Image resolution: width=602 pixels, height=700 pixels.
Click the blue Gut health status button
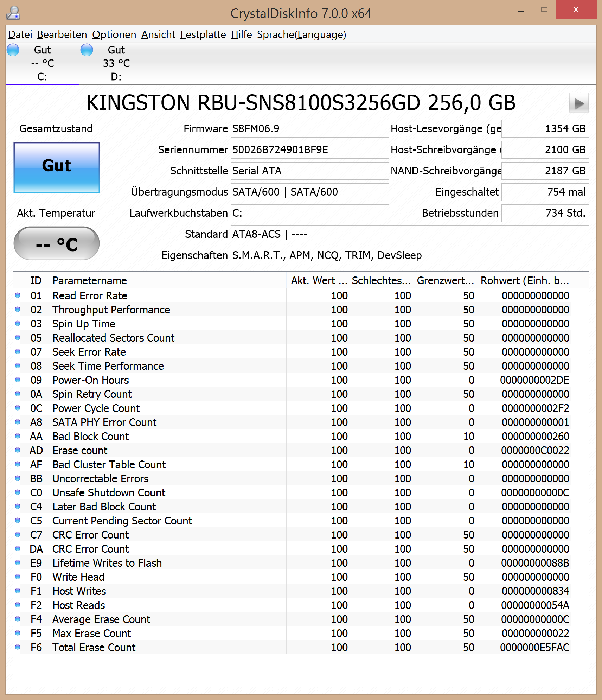coord(57,167)
